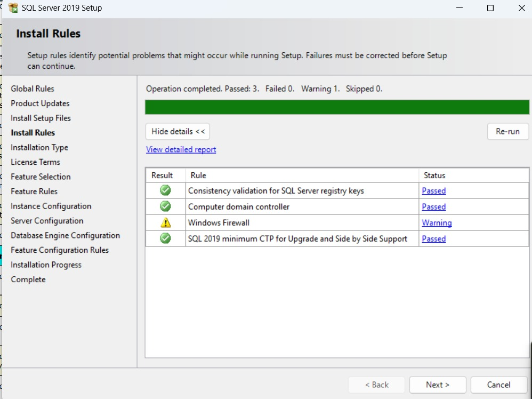
Task: Select the Instance Configuration step
Action: 51,206
